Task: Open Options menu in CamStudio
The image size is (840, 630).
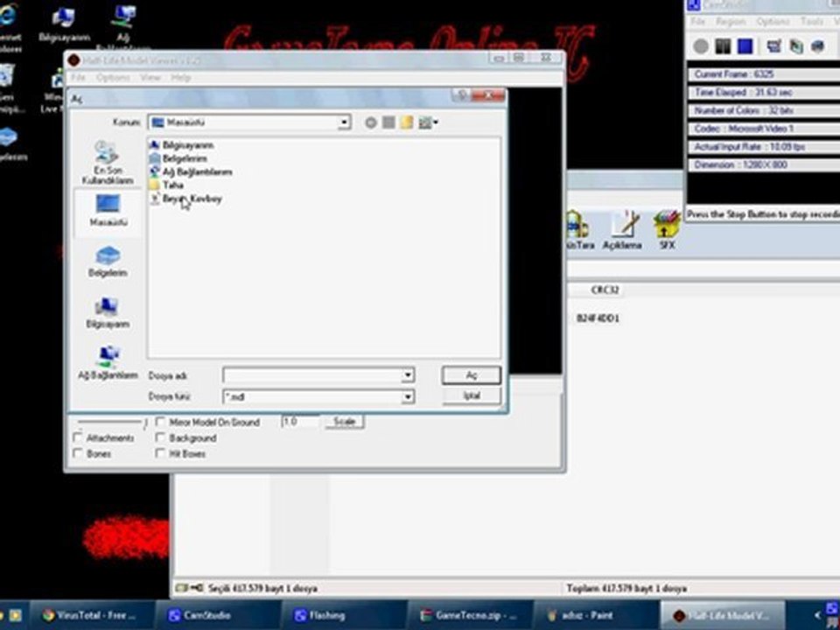Action: tap(773, 21)
